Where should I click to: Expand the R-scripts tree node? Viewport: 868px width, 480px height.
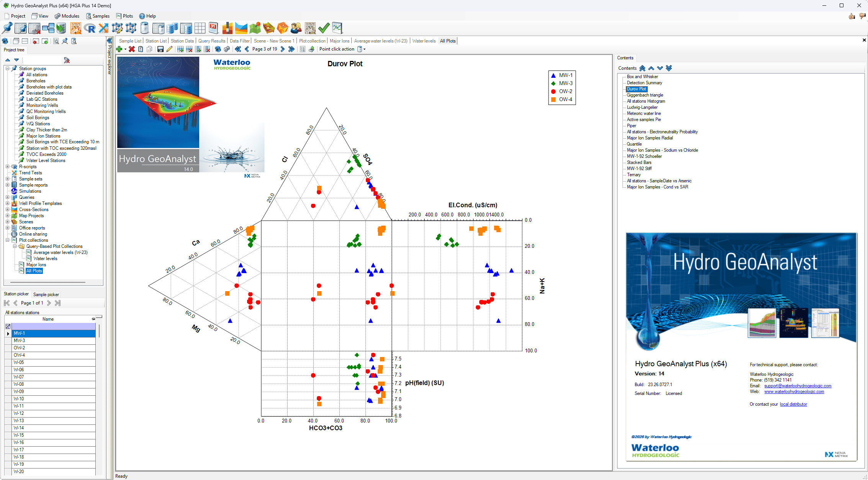pos(7,167)
